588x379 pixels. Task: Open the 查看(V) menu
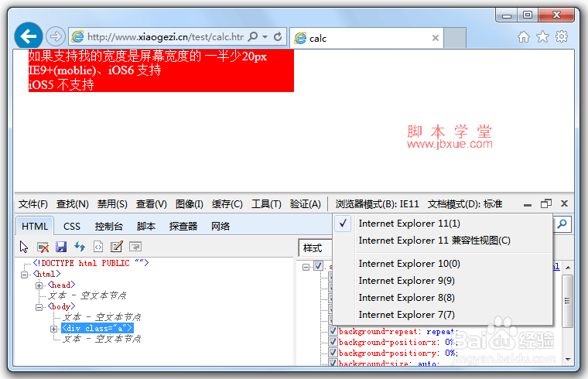point(151,204)
